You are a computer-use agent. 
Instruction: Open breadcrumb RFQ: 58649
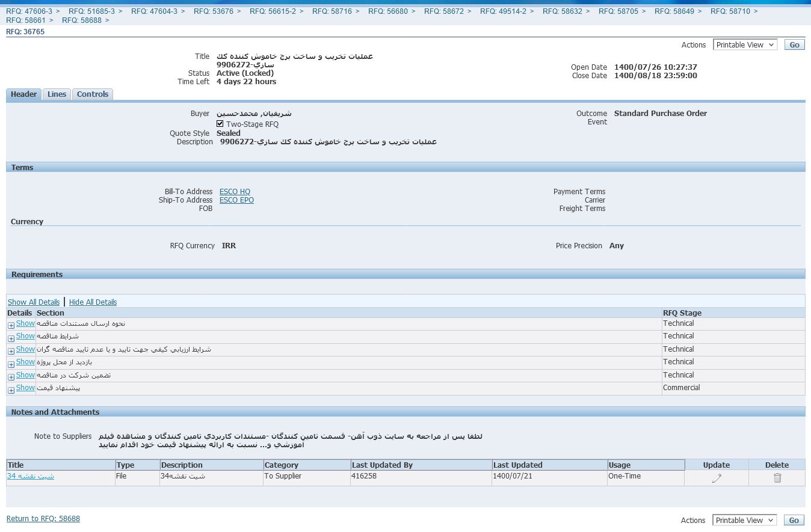coord(674,11)
